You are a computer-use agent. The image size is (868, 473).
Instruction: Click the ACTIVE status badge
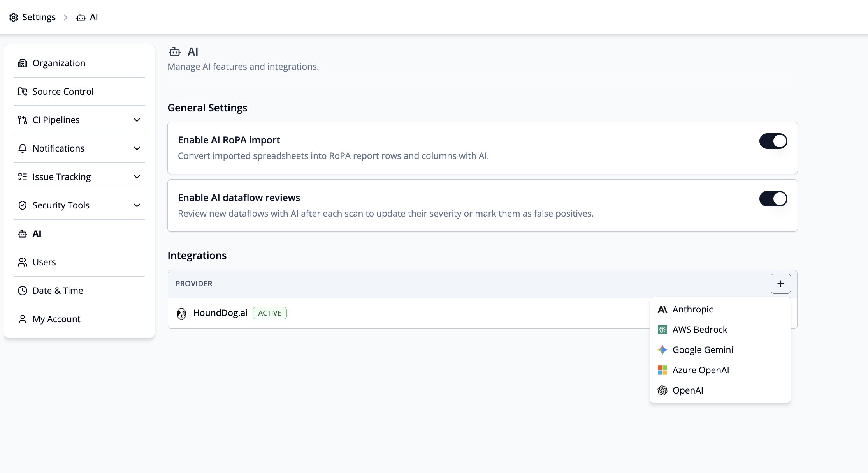(x=270, y=313)
